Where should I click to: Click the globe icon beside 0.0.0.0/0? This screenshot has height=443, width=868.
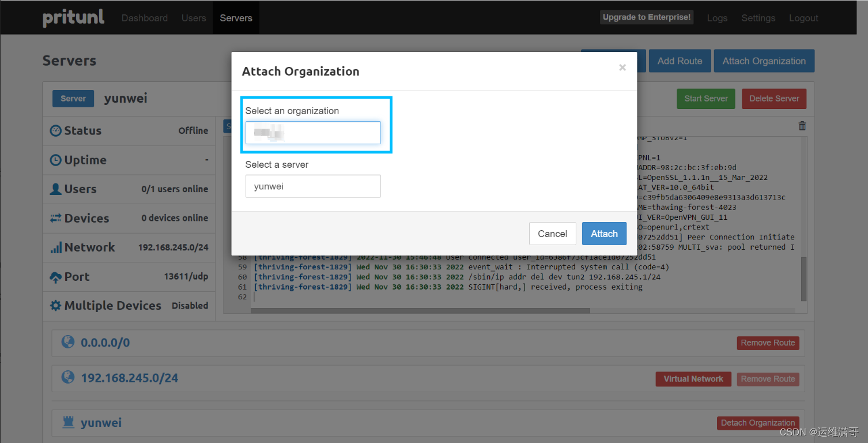68,342
